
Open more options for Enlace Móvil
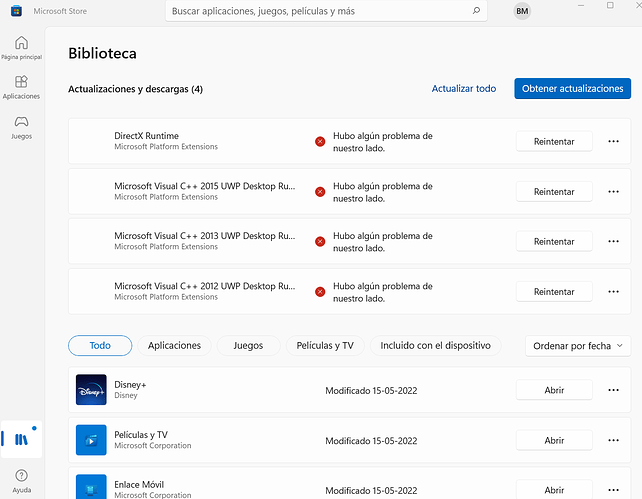[x=613, y=490]
